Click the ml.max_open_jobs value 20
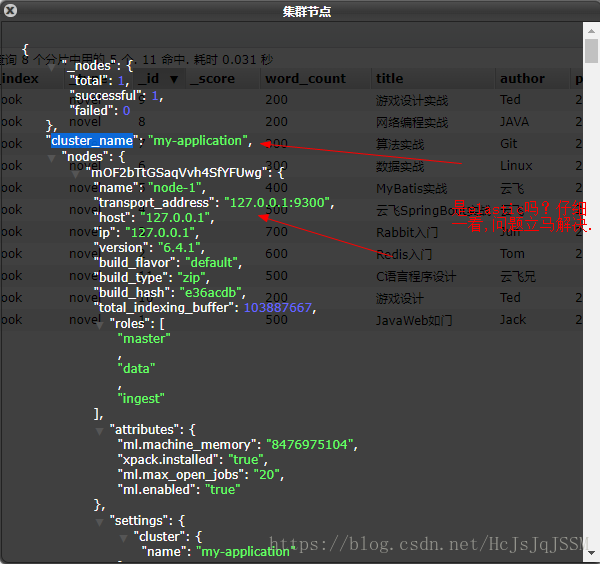600x564 pixels. 267,475
